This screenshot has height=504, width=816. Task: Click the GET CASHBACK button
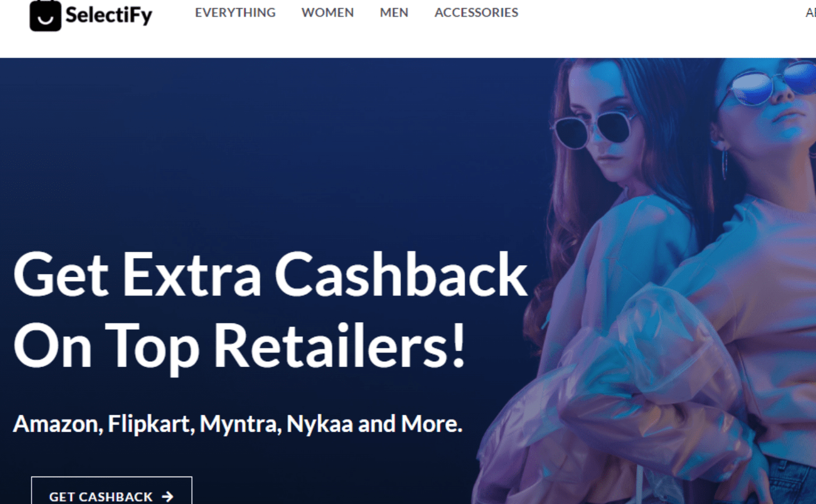click(111, 491)
